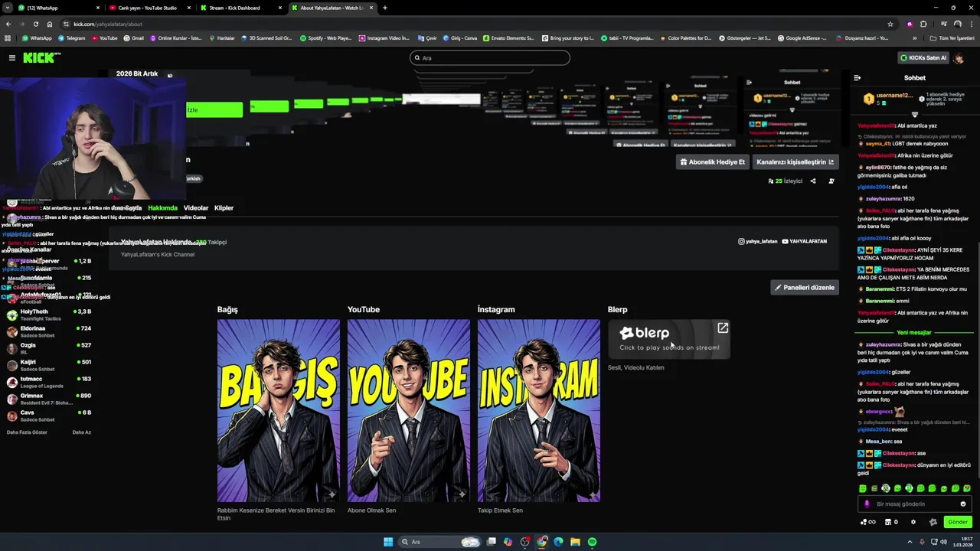Bookmark this page with star icon
Screen dimensions: 980x551
[x=890, y=24]
